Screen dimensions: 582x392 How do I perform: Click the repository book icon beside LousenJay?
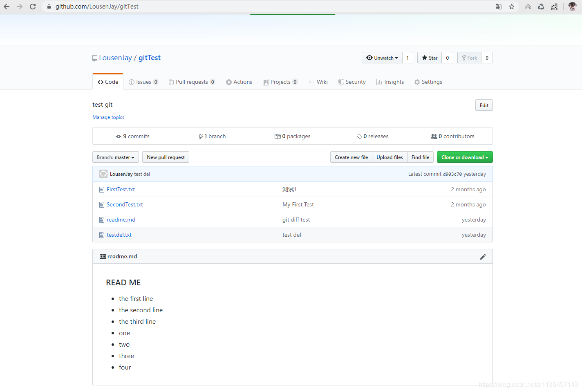95,58
